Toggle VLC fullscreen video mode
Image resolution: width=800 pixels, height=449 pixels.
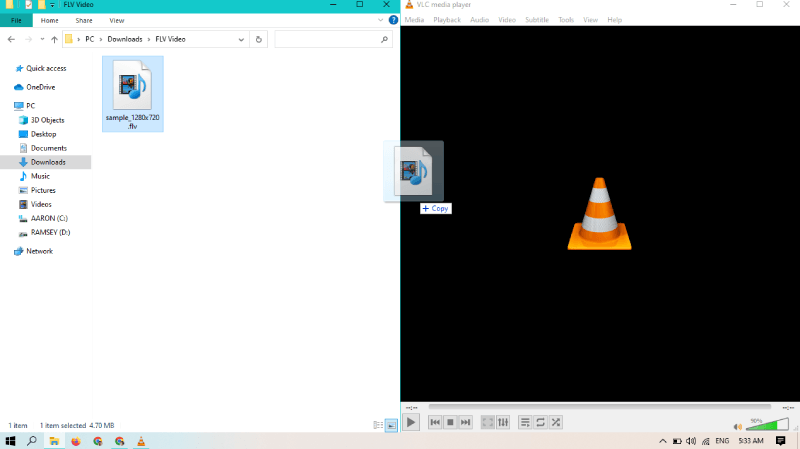tap(488, 422)
